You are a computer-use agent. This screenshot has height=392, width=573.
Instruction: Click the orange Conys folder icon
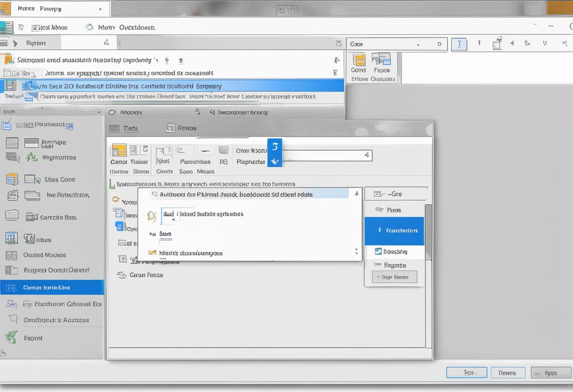[x=359, y=60]
